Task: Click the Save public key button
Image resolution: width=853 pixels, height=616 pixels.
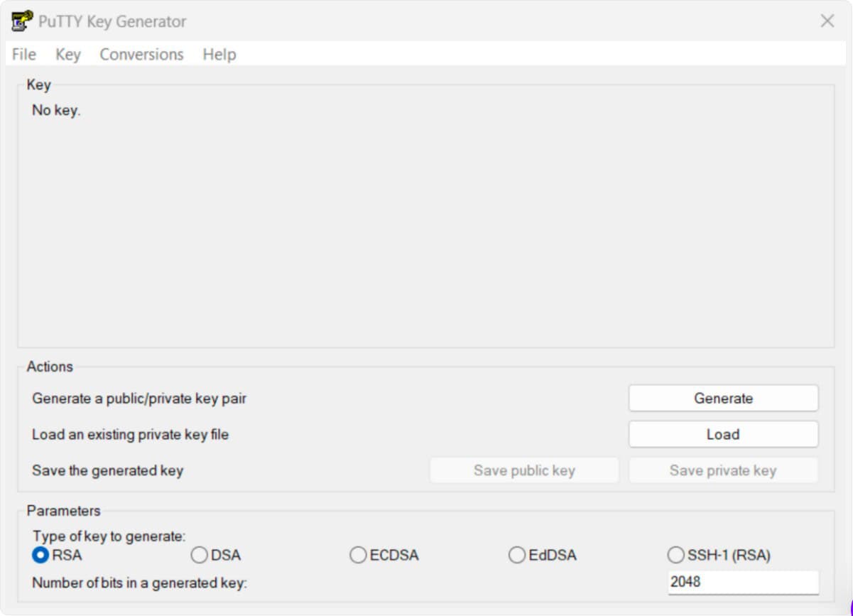Action: coord(524,471)
